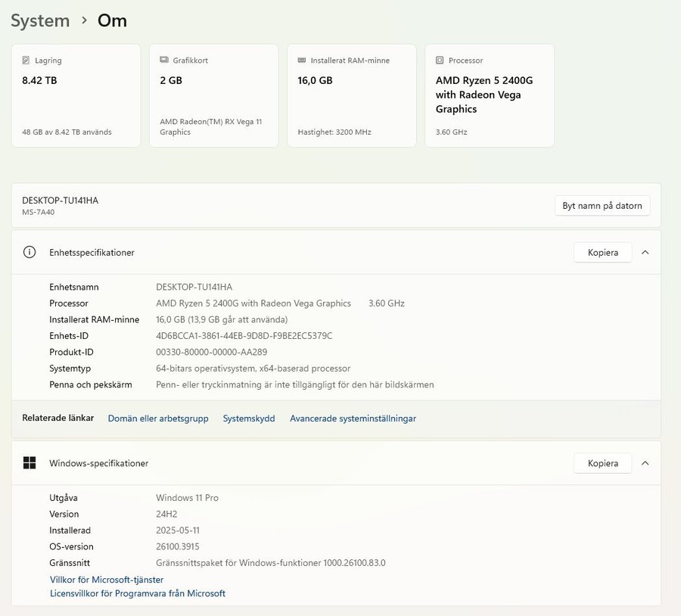Click the Enhets-ID value 4D6BCCA1-3861-44EB-9D8D-F9BE2EC5379C

tap(244, 336)
